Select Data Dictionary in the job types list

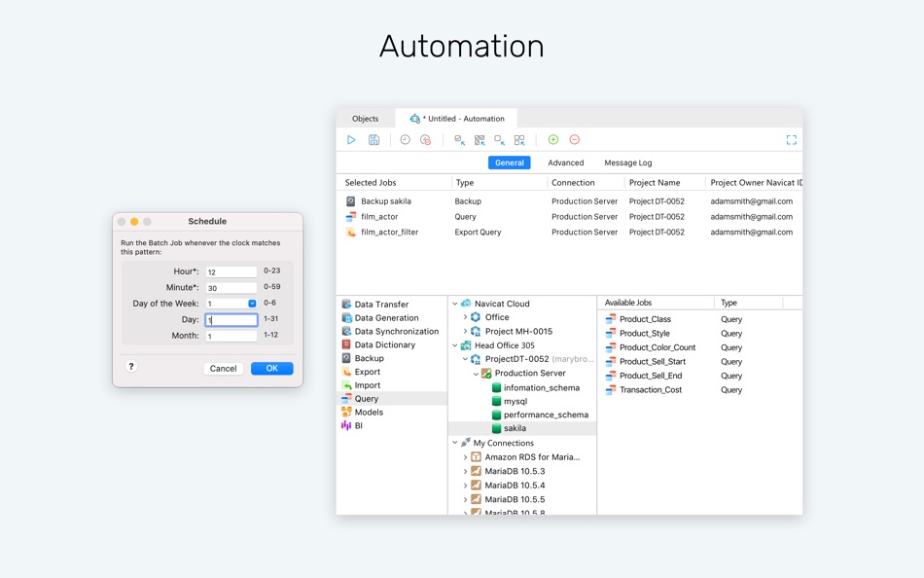click(385, 345)
